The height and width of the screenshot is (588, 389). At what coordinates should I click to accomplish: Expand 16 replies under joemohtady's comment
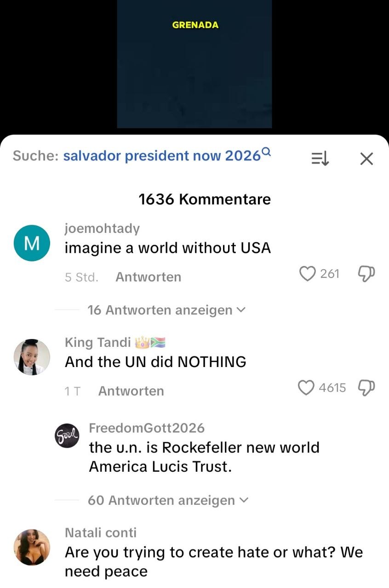pos(166,310)
